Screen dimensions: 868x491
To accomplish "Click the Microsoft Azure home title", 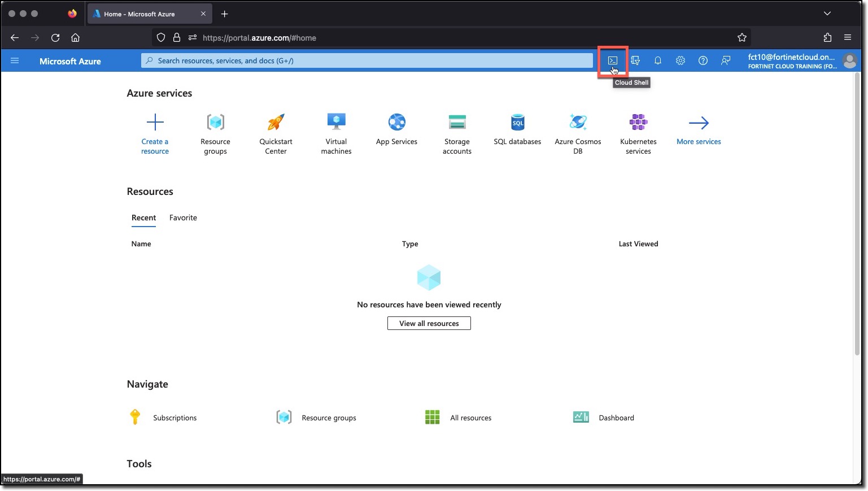I will pos(70,61).
